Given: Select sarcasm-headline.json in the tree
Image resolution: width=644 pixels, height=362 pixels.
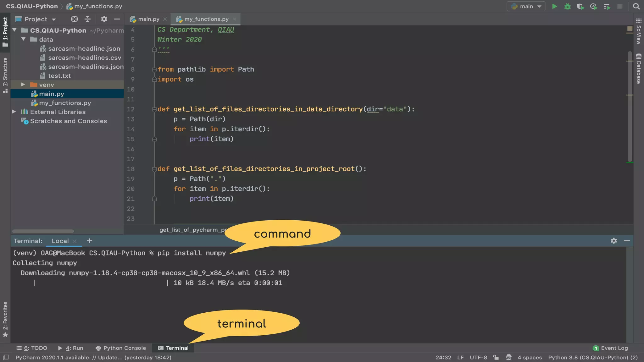Looking at the screenshot, I should [80, 49].
